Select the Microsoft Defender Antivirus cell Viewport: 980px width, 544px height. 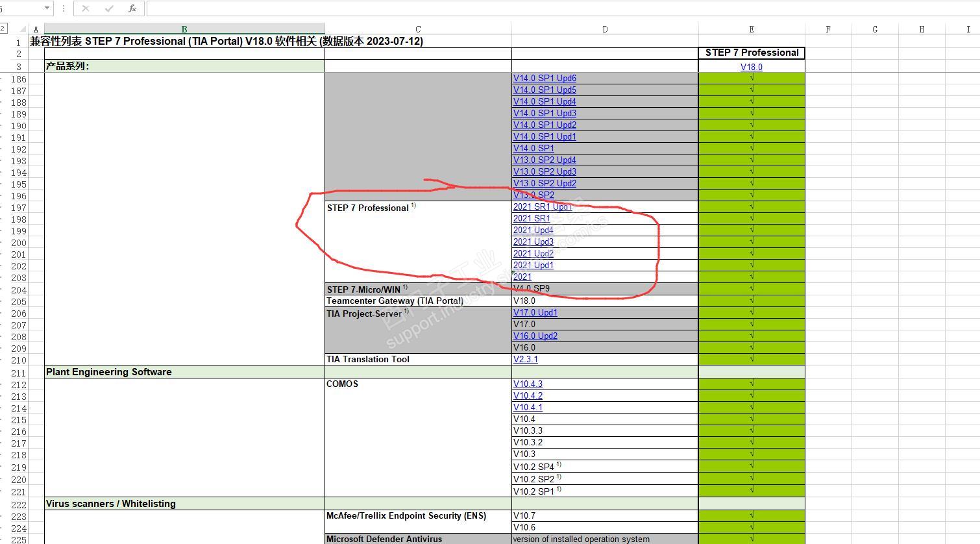click(418, 539)
